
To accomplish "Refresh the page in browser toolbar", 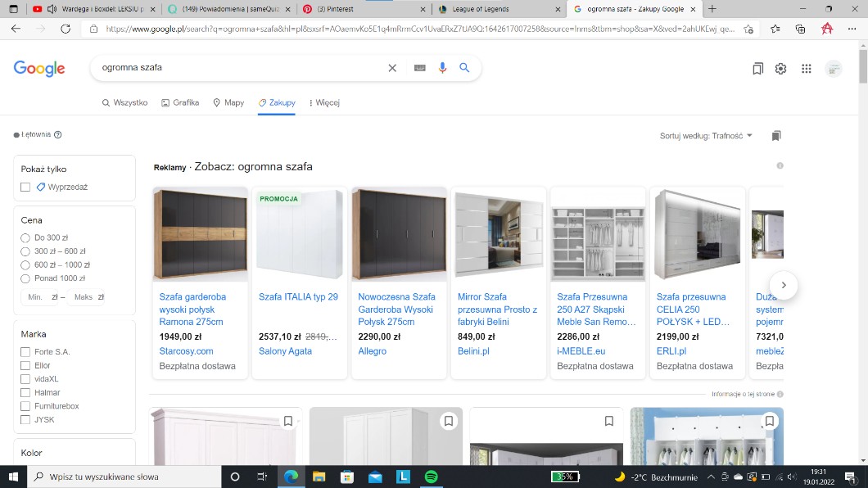I will tap(64, 29).
